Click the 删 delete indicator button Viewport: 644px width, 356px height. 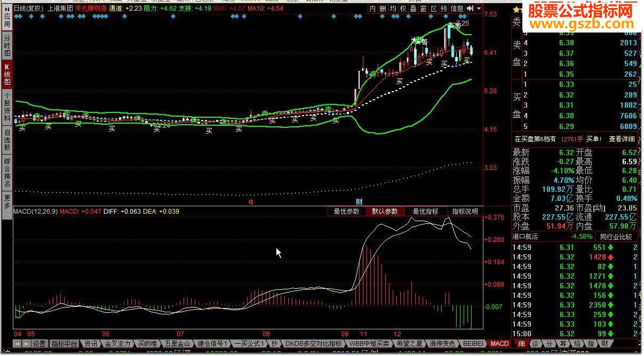(x=383, y=9)
